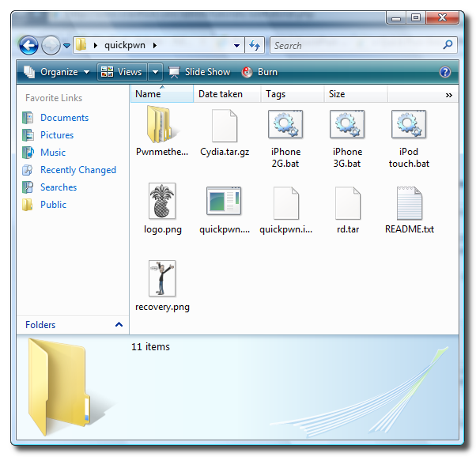This screenshot has width=476, height=457.
Task: Select the README.txt file icon
Action: click(x=410, y=203)
